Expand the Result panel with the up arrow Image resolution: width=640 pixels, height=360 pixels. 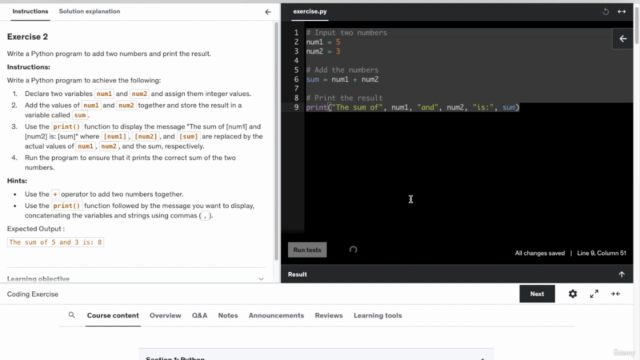pos(622,274)
